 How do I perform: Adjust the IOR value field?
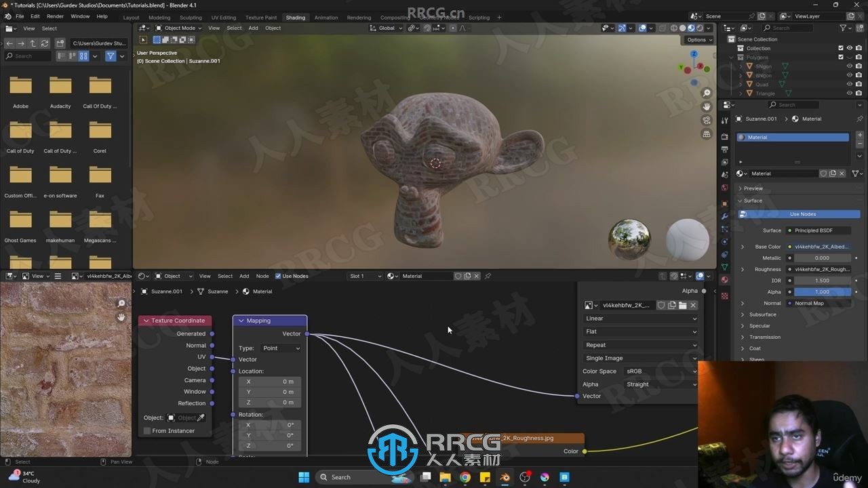(822, 281)
